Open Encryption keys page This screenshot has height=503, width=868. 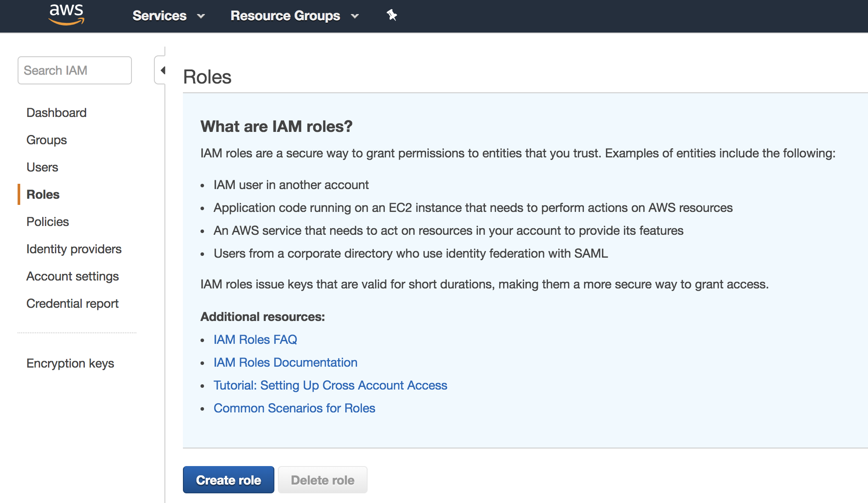point(70,363)
